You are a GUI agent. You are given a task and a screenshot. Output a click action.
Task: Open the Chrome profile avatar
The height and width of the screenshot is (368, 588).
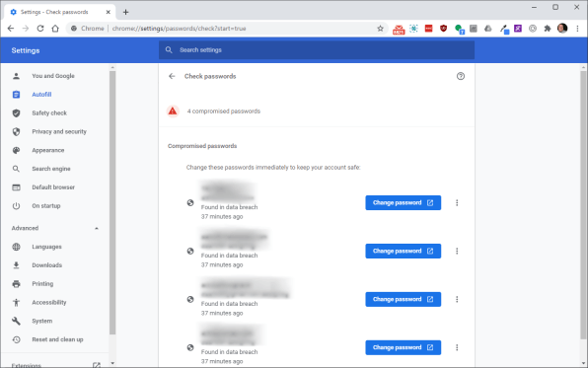coord(562,29)
